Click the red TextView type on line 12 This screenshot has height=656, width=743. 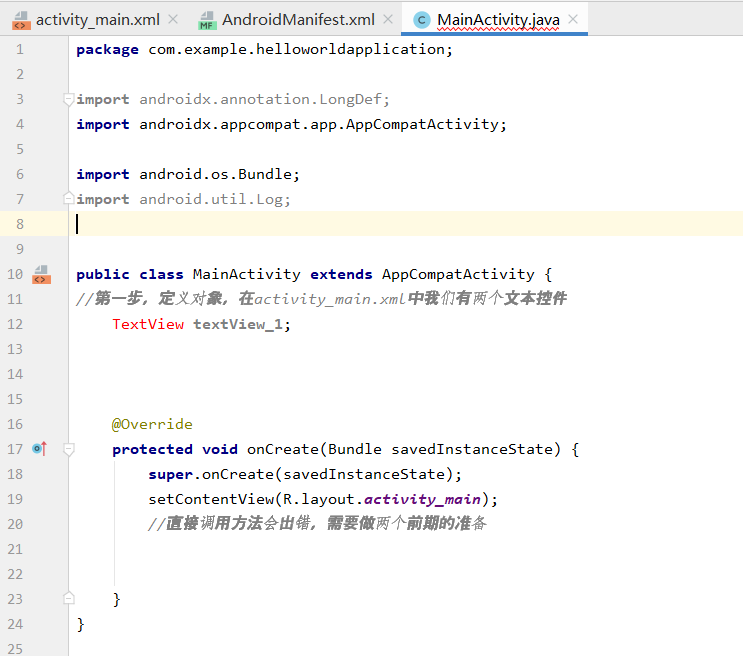(x=148, y=324)
